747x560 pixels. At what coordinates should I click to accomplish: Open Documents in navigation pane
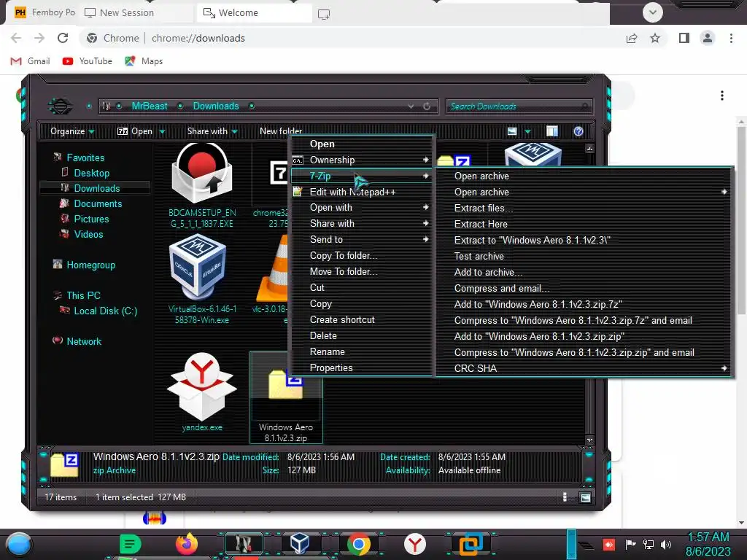pyautogui.click(x=98, y=203)
